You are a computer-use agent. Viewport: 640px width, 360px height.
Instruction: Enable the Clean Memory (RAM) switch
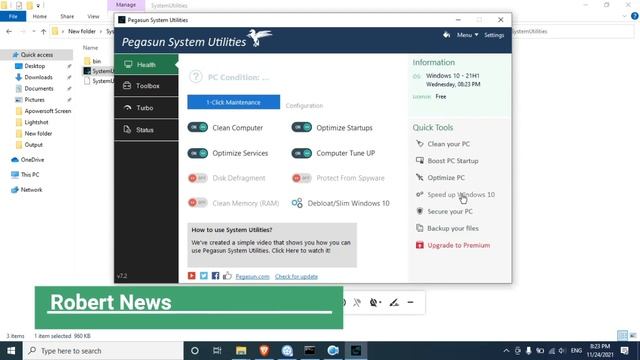(198, 203)
